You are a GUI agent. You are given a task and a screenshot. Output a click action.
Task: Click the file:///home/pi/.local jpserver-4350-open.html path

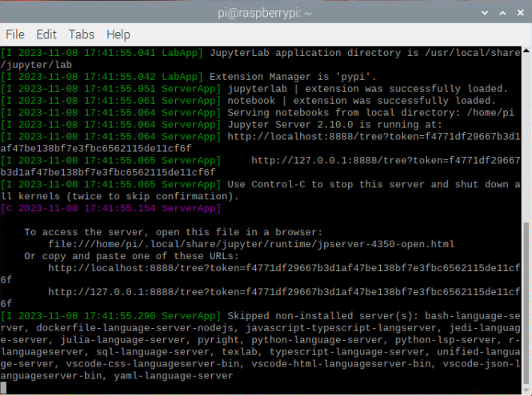251,244
